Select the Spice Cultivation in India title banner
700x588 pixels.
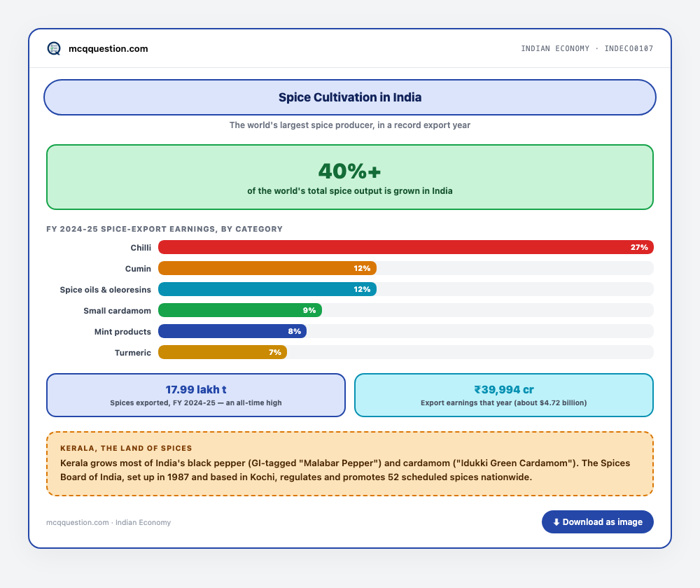350,97
